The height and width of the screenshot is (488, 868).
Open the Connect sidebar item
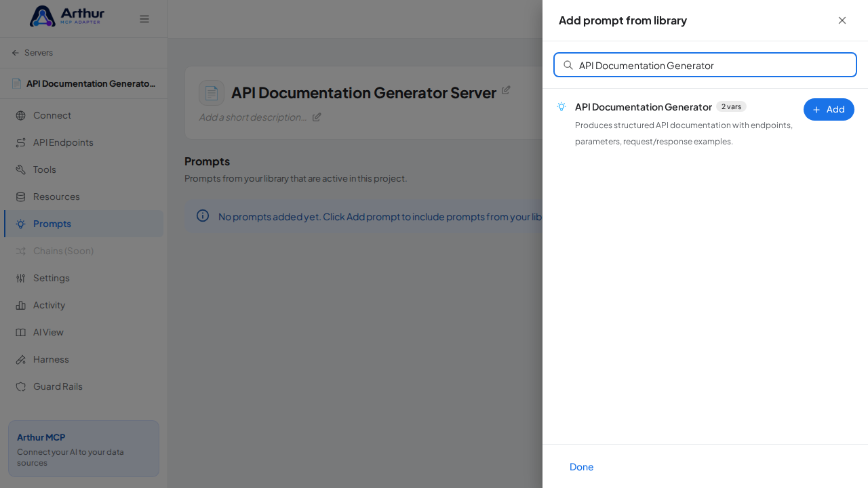click(x=83, y=115)
